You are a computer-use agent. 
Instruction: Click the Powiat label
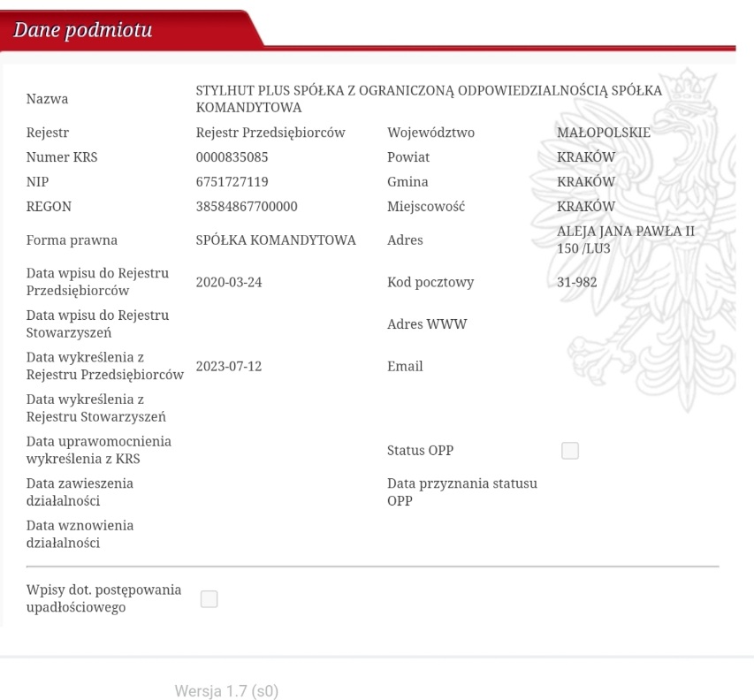tap(408, 157)
